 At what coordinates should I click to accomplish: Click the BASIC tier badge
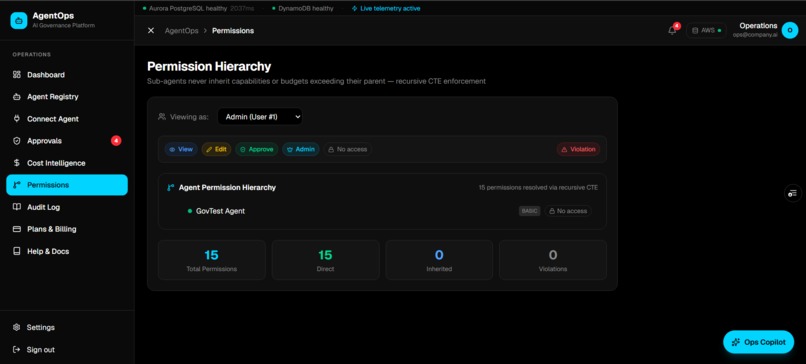click(x=529, y=211)
